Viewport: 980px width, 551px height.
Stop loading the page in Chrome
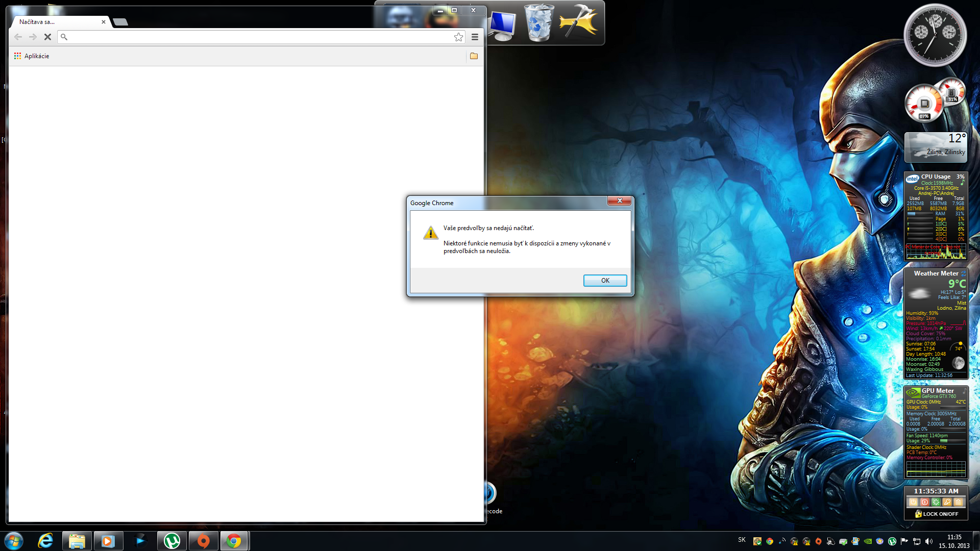pyautogui.click(x=47, y=37)
